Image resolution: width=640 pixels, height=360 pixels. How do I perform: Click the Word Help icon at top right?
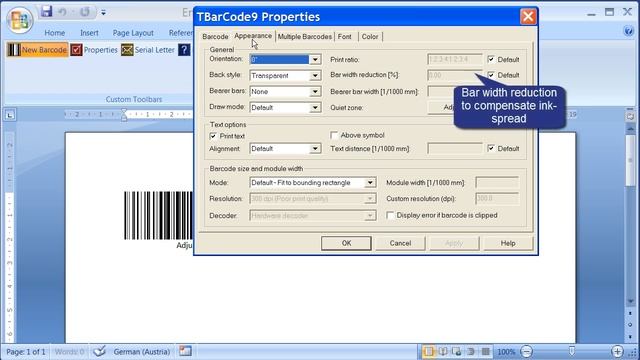pos(629,31)
